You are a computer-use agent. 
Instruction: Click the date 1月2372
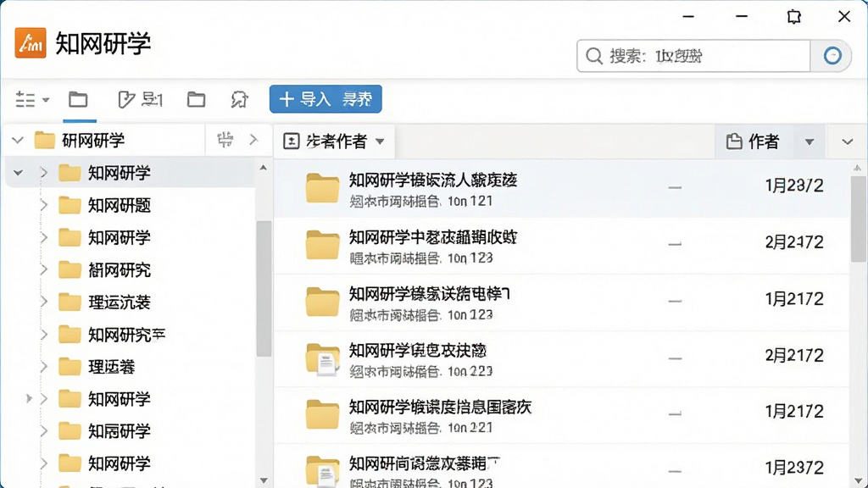(x=793, y=468)
